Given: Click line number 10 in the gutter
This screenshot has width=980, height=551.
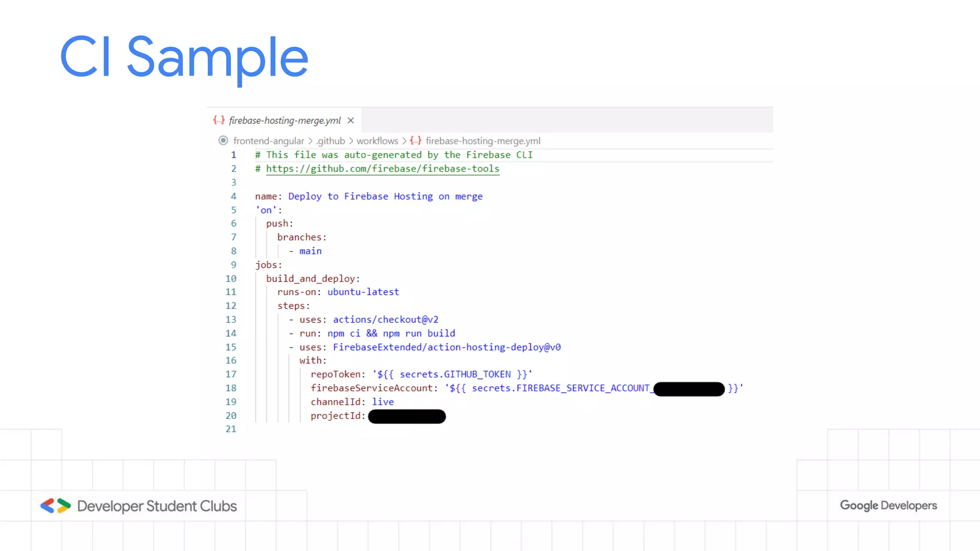Looking at the screenshot, I should (231, 279).
